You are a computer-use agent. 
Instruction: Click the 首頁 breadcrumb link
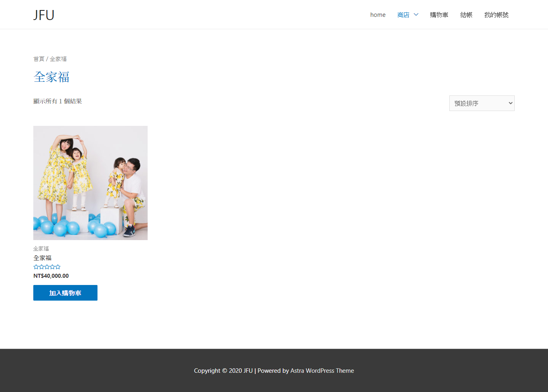pos(39,59)
